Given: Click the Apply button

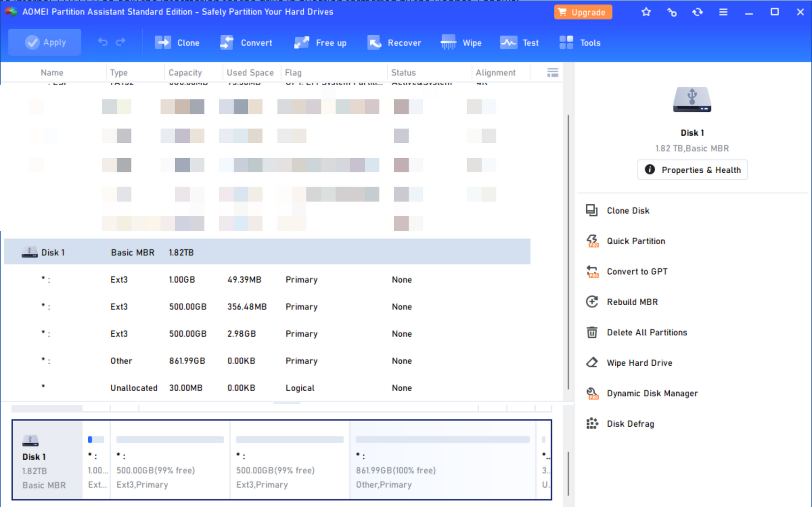Looking at the screenshot, I should click(45, 42).
